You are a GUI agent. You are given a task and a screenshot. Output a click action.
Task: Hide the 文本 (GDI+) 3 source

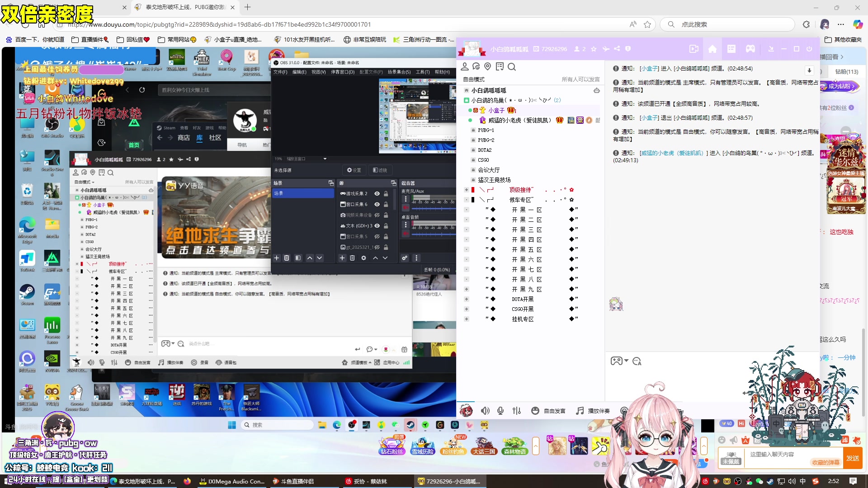point(377,226)
